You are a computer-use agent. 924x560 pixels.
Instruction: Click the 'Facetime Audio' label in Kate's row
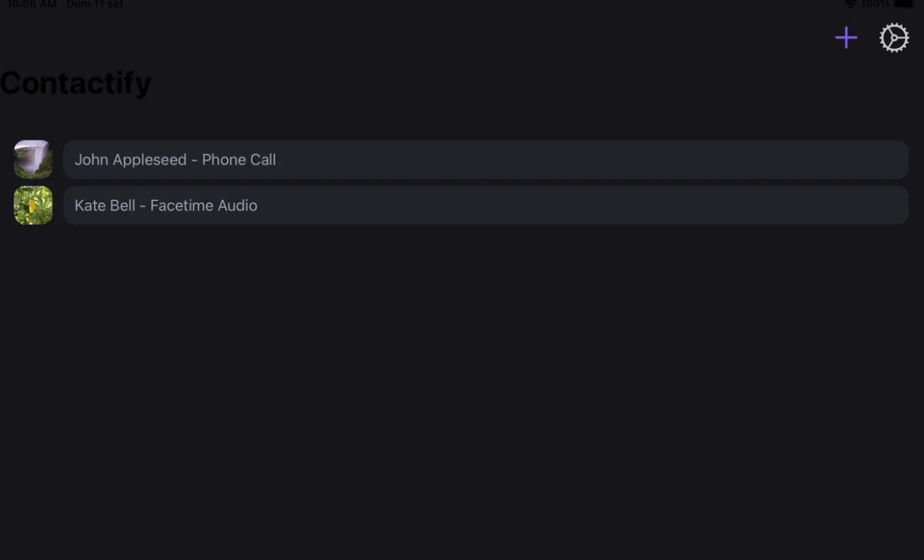point(204,206)
